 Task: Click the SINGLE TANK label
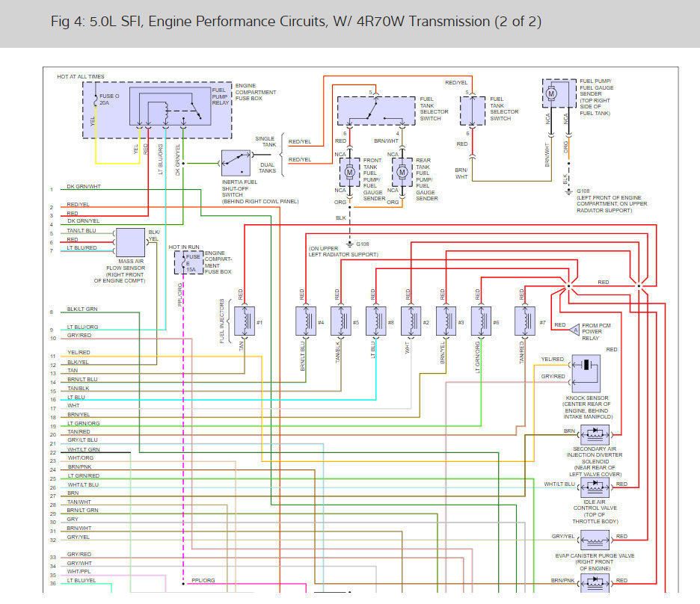click(265, 142)
